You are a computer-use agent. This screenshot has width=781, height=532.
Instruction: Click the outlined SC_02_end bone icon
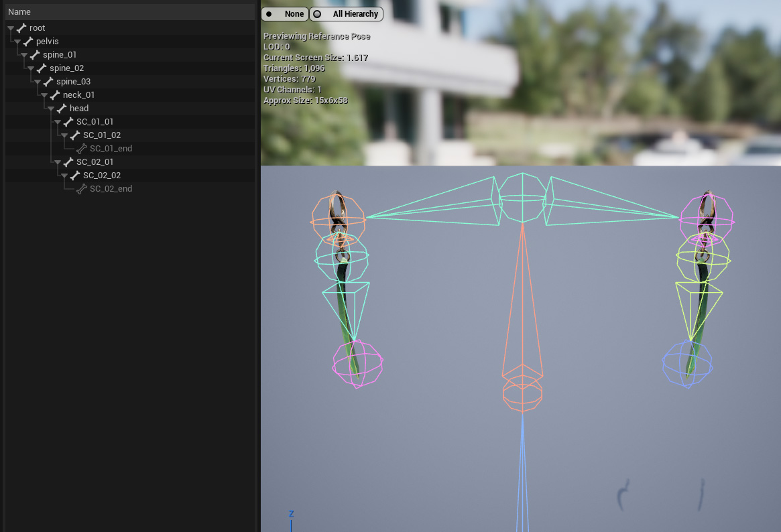[82, 189]
